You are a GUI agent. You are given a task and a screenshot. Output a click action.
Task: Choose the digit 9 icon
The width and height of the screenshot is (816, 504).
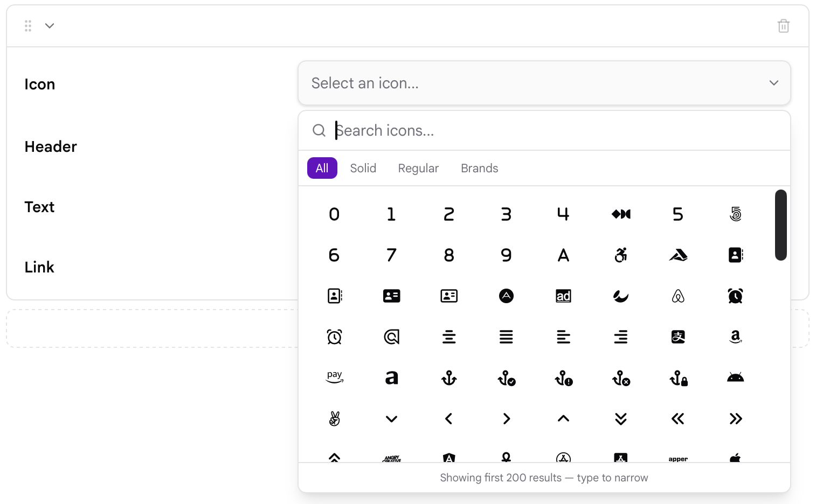(x=506, y=255)
